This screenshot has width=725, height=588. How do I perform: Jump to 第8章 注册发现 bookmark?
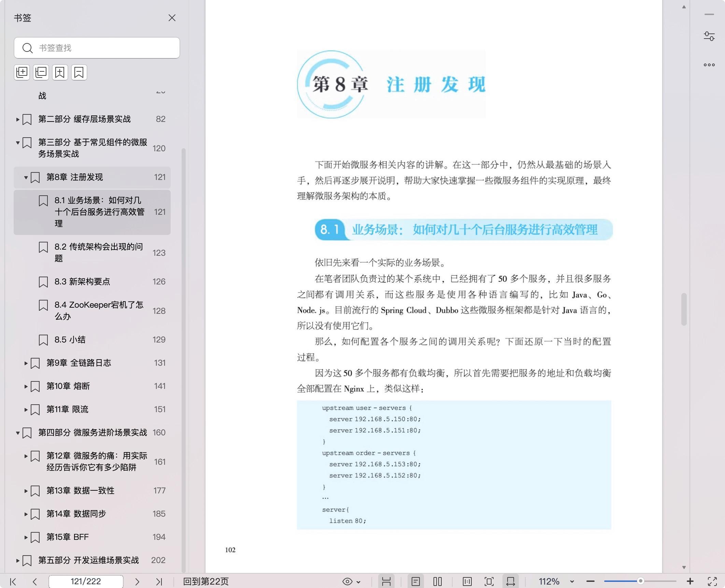pyautogui.click(x=92, y=177)
